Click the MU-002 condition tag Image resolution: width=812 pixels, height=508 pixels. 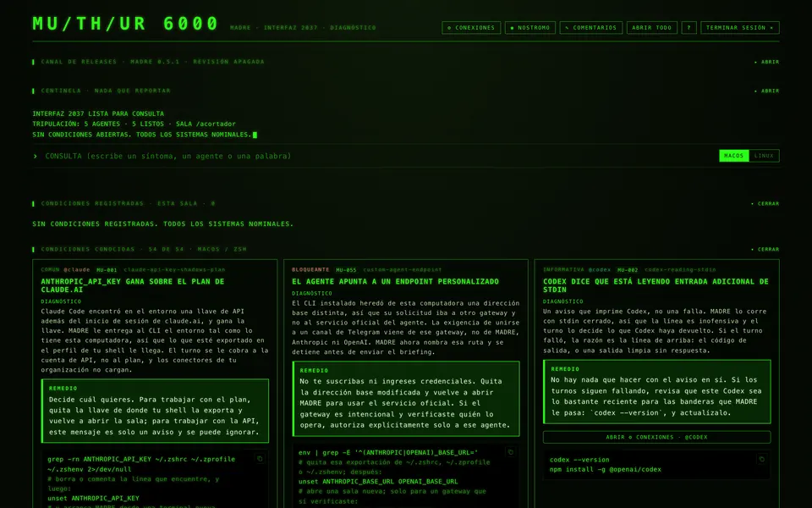point(627,270)
